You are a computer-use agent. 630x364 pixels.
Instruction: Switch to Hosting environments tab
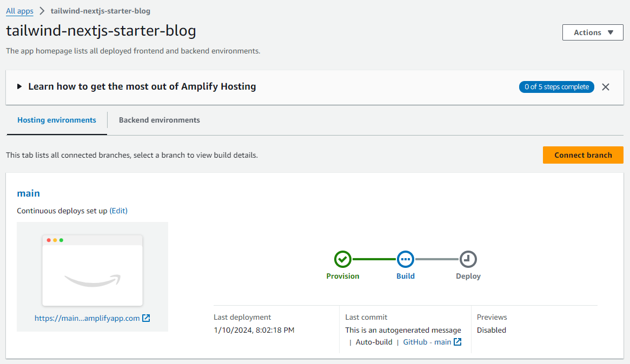[57, 120]
